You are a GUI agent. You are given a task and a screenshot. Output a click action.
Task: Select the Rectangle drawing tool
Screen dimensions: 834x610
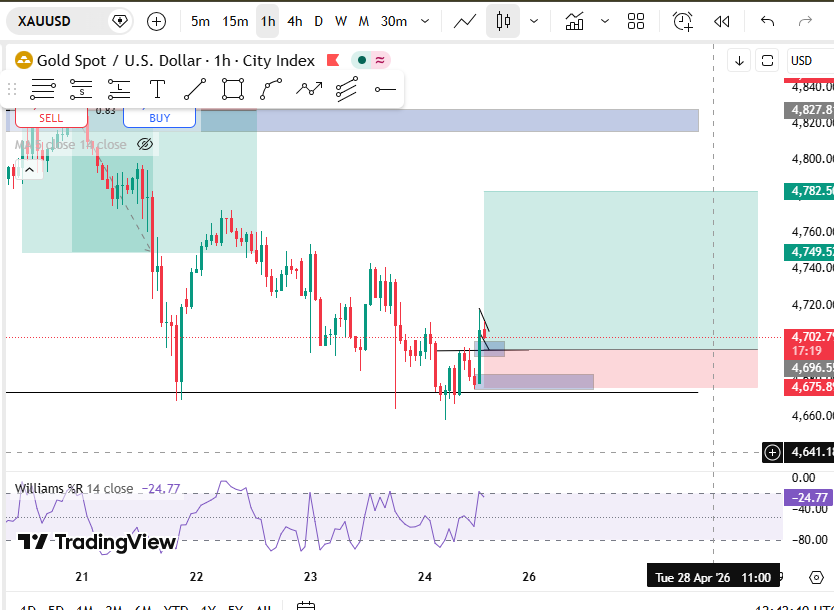[x=233, y=89]
